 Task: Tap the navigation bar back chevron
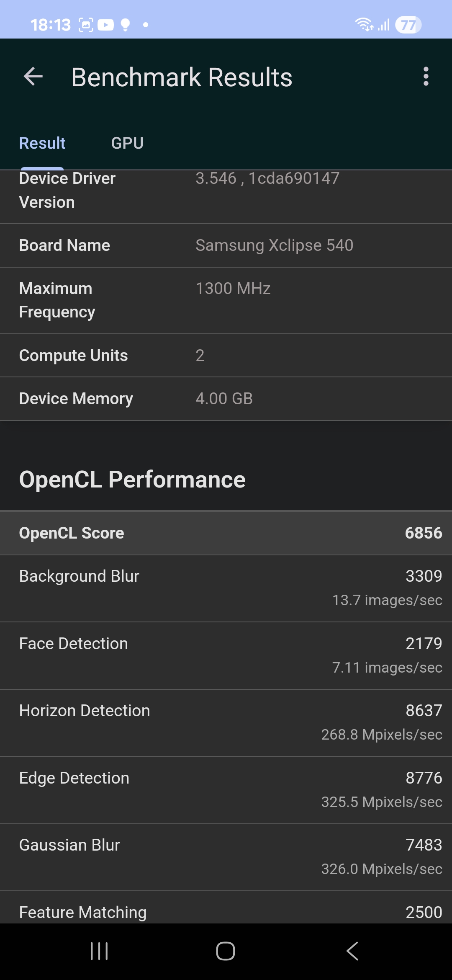click(x=352, y=951)
